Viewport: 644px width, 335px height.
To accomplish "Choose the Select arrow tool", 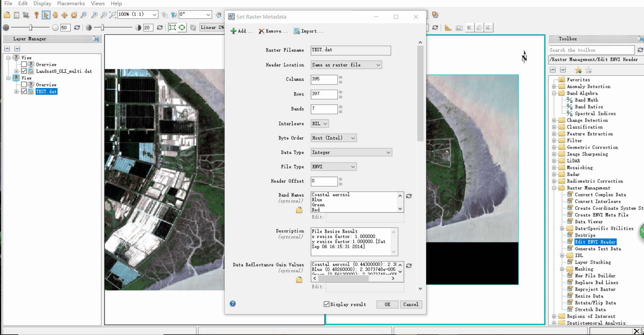I will pos(46,15).
